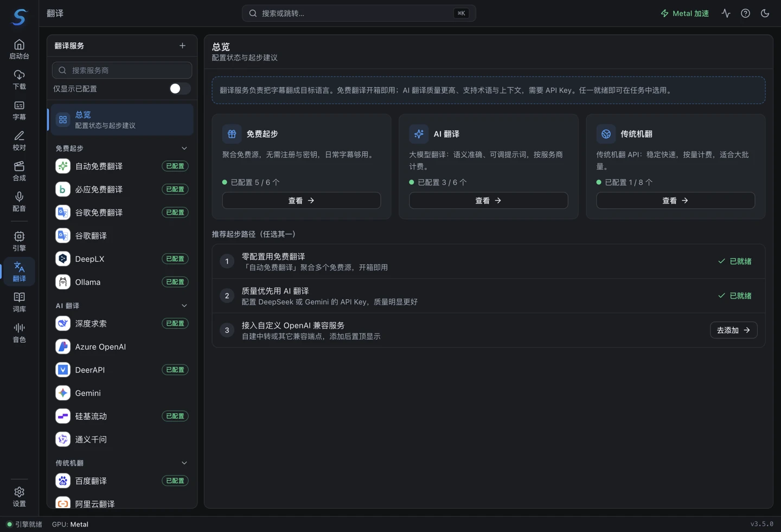Go to the 下载 download section

19,80
